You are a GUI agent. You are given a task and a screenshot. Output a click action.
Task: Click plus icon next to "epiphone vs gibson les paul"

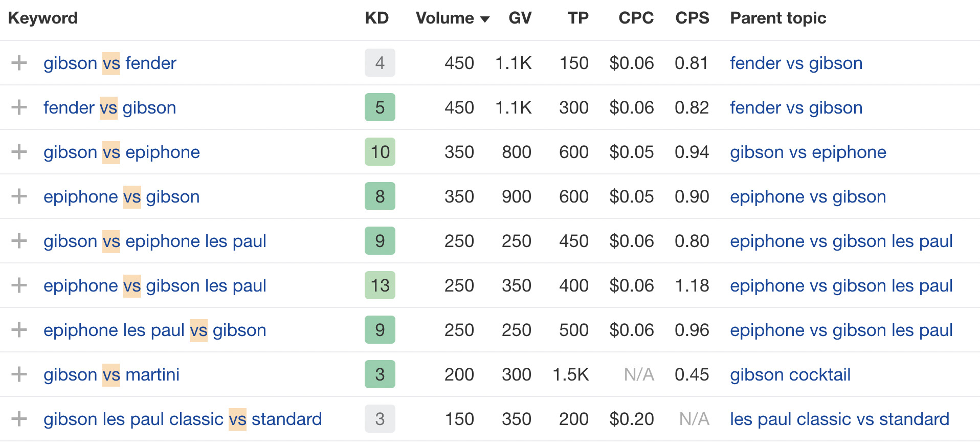[19, 285]
